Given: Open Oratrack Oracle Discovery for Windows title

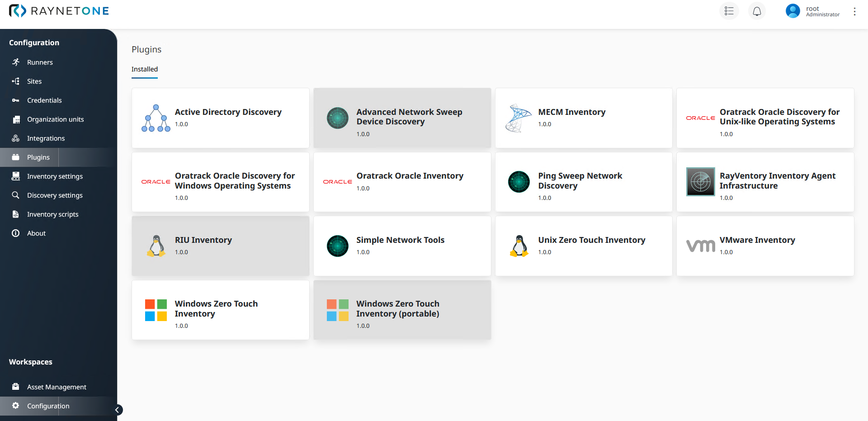Looking at the screenshot, I should tap(235, 180).
